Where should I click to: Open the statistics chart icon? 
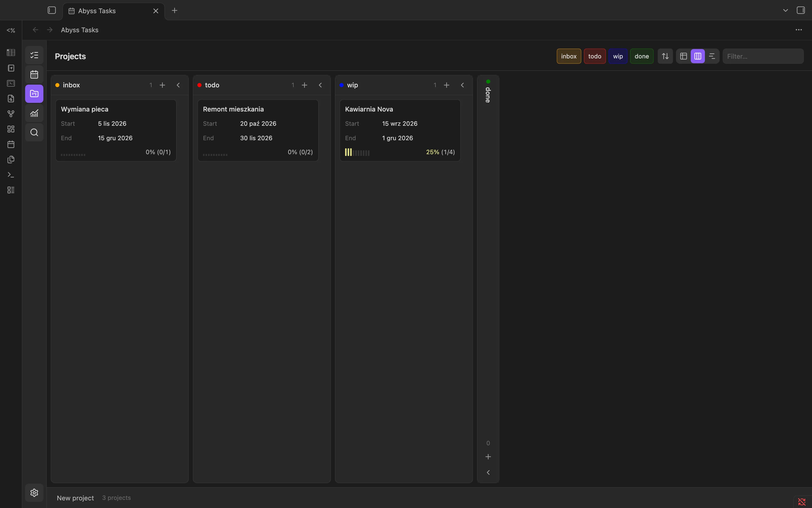34,113
